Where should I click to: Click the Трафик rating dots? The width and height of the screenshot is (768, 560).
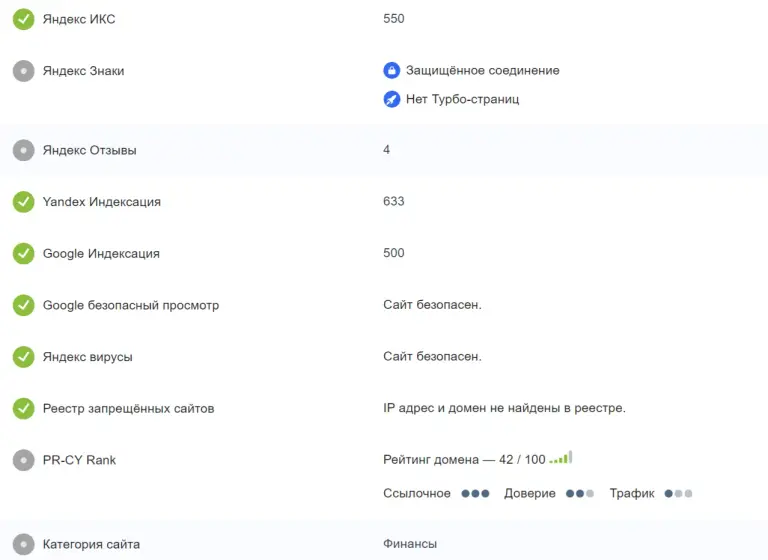coord(678,493)
